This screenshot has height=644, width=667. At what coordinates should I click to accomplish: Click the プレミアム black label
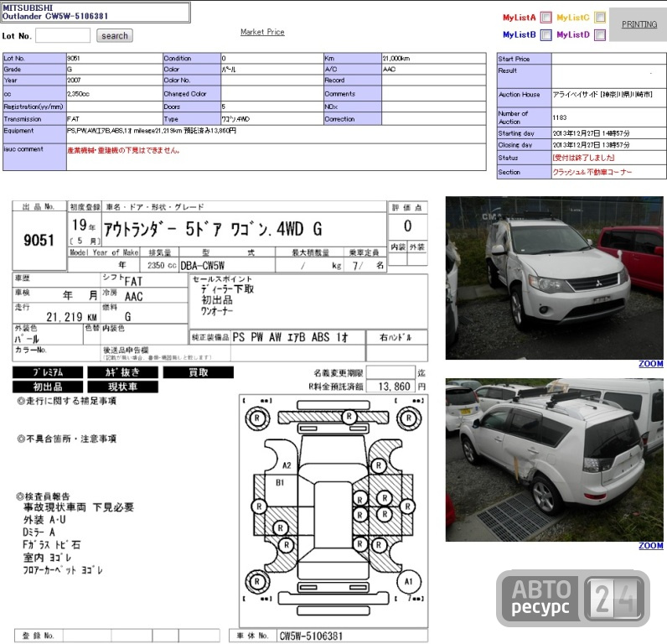[x=48, y=372]
